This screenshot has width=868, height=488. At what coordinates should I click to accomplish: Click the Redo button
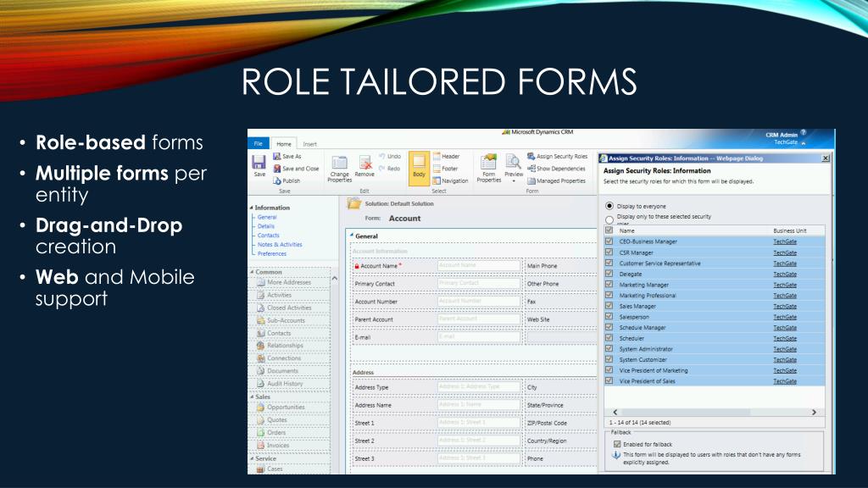click(x=390, y=169)
